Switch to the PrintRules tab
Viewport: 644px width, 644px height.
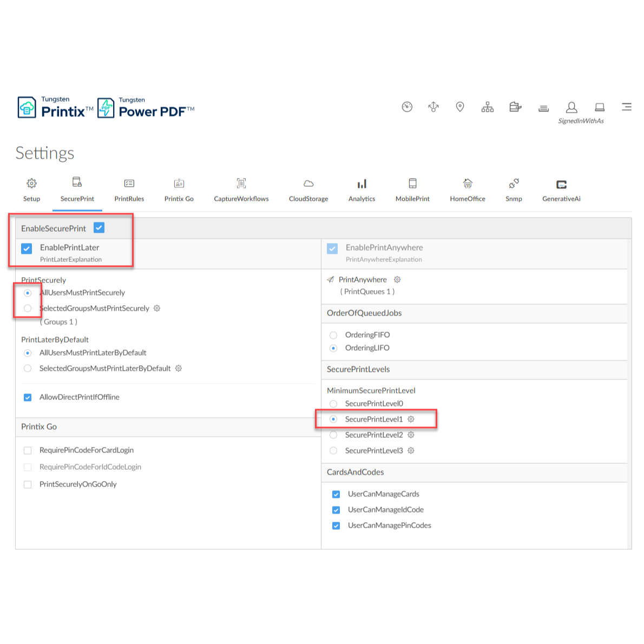tap(129, 190)
